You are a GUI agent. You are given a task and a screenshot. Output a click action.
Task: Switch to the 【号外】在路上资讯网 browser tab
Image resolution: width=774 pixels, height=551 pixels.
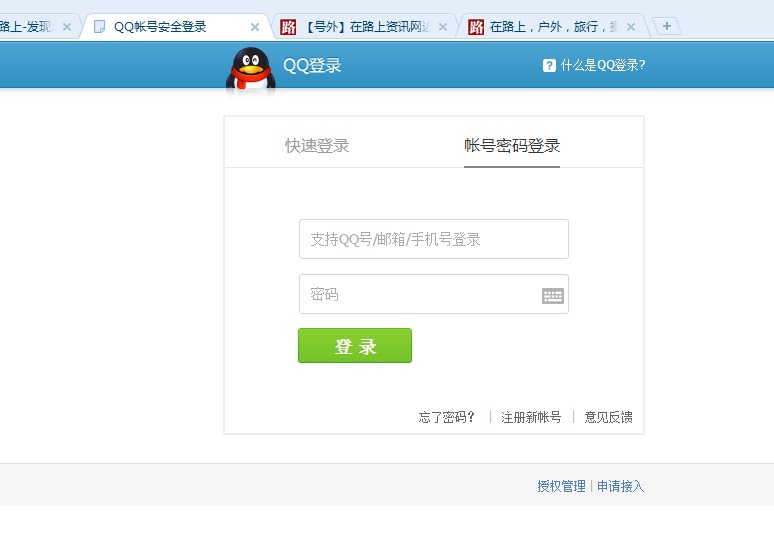366,27
